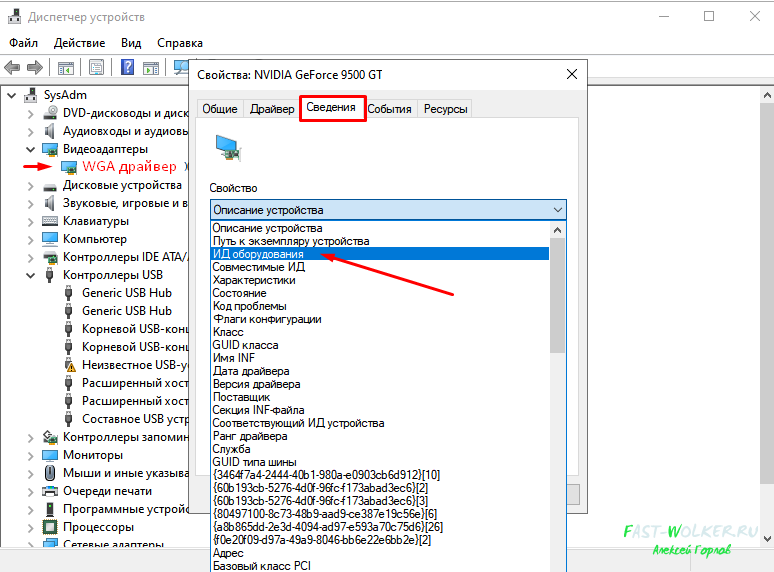
Task: Expand the Мониторы category
Action: (x=31, y=456)
